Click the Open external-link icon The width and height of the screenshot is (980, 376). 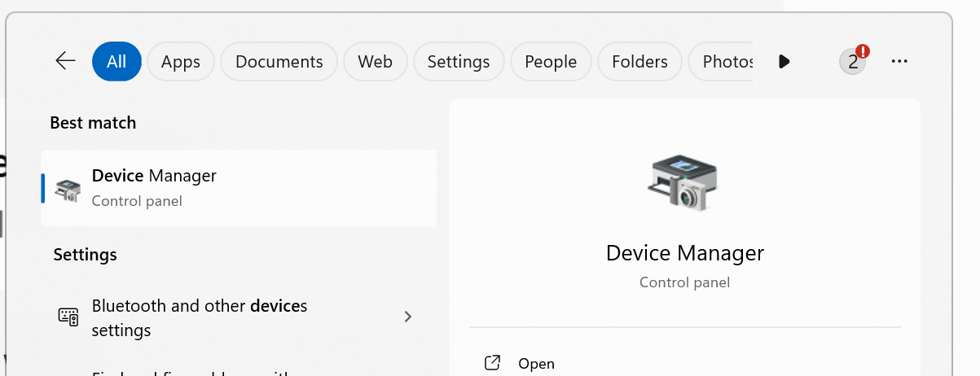click(x=492, y=363)
